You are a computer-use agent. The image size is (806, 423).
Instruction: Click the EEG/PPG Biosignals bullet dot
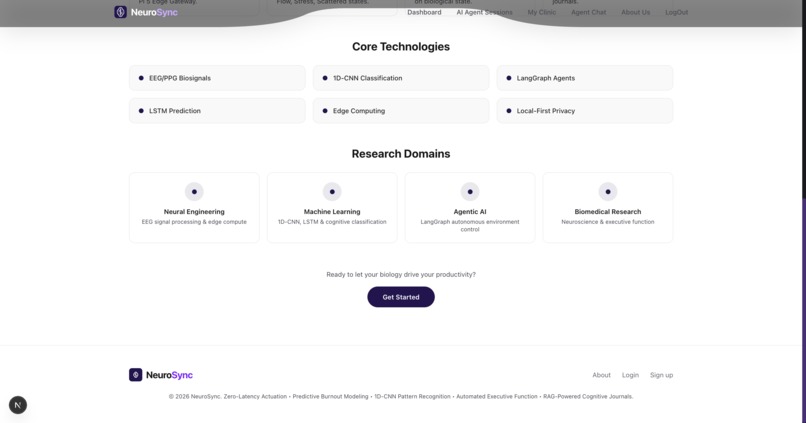point(141,78)
